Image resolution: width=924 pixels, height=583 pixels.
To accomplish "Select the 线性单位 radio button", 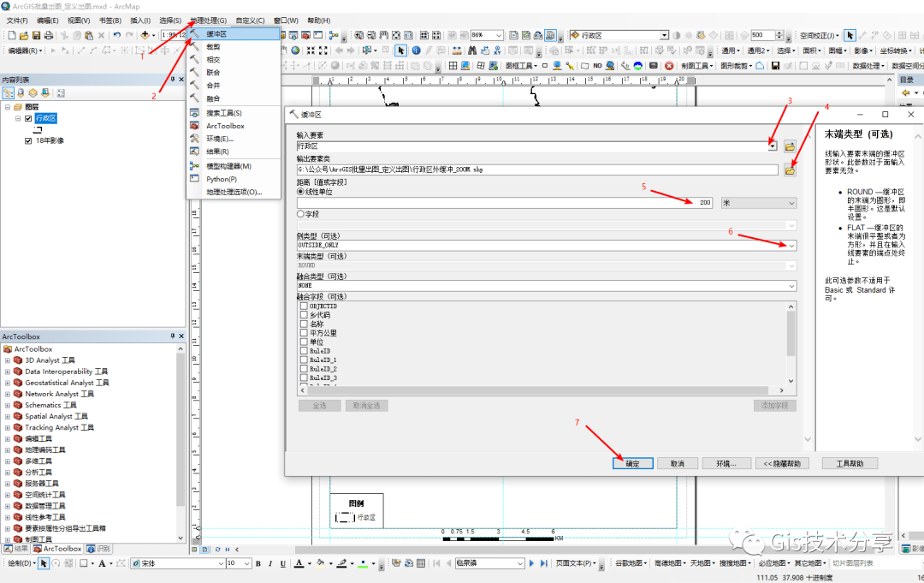I will (300, 192).
